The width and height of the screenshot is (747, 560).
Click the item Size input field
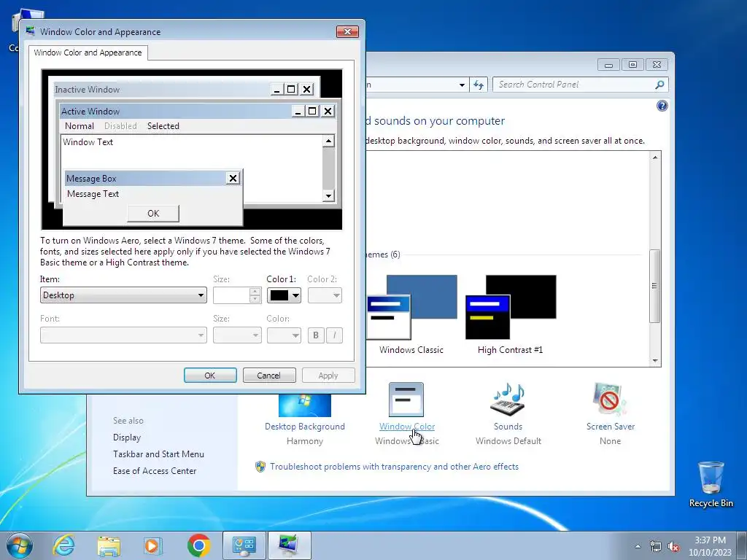click(x=231, y=295)
